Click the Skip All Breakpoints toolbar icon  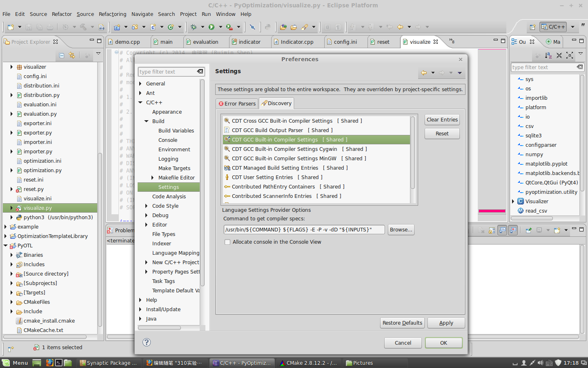tap(252, 27)
